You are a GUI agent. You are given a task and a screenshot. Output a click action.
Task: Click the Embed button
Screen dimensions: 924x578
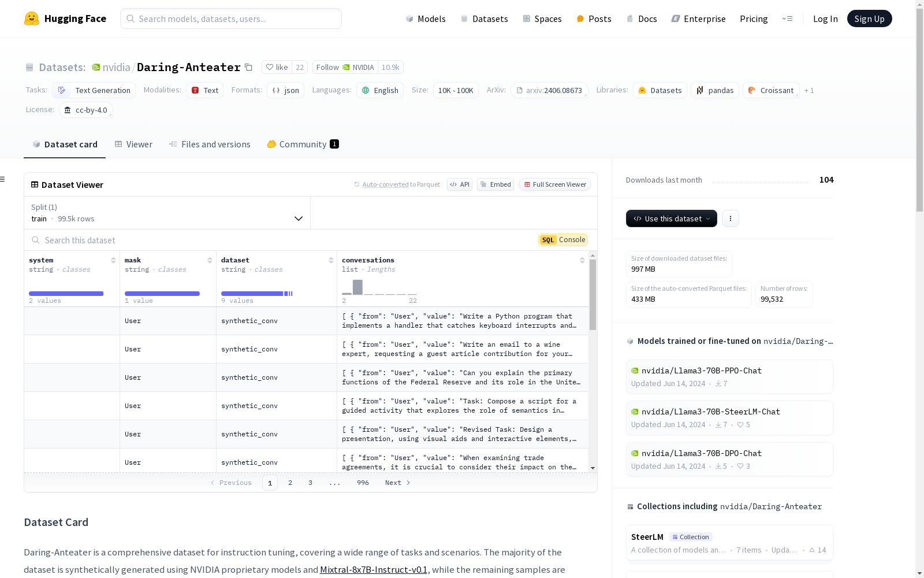click(x=495, y=184)
